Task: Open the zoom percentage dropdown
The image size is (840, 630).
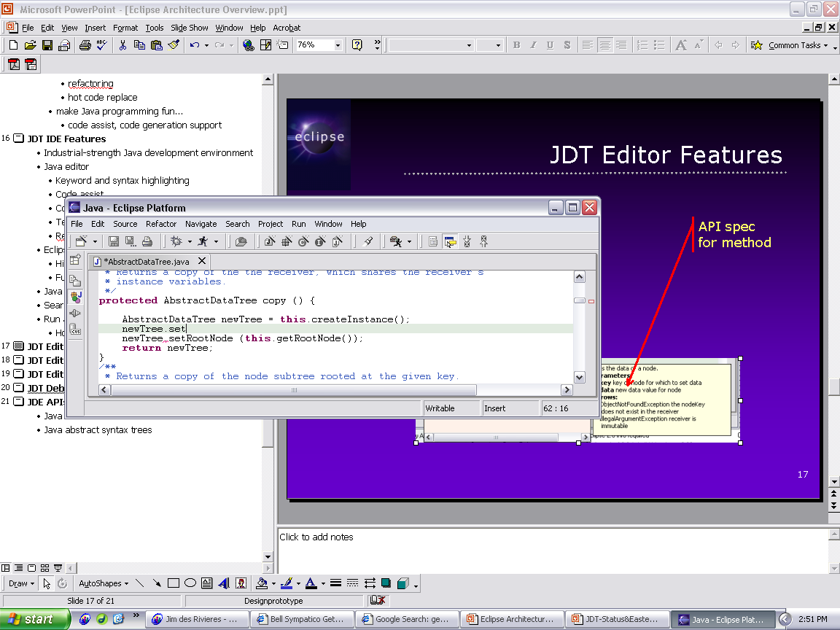Action: [x=338, y=45]
